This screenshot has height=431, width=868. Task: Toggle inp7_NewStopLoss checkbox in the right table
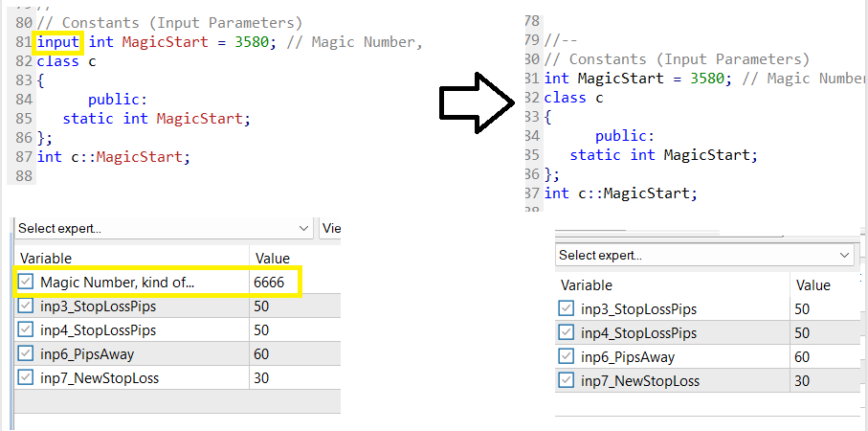(x=567, y=380)
